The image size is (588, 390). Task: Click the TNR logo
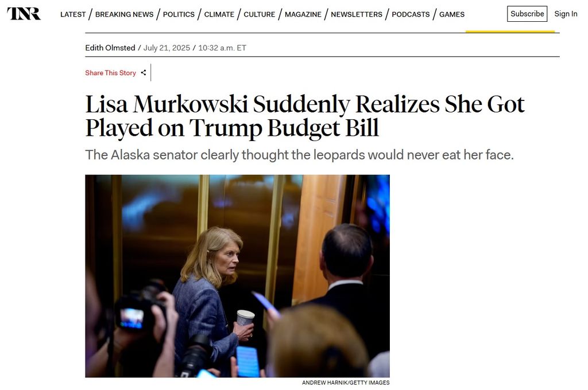coord(24,14)
